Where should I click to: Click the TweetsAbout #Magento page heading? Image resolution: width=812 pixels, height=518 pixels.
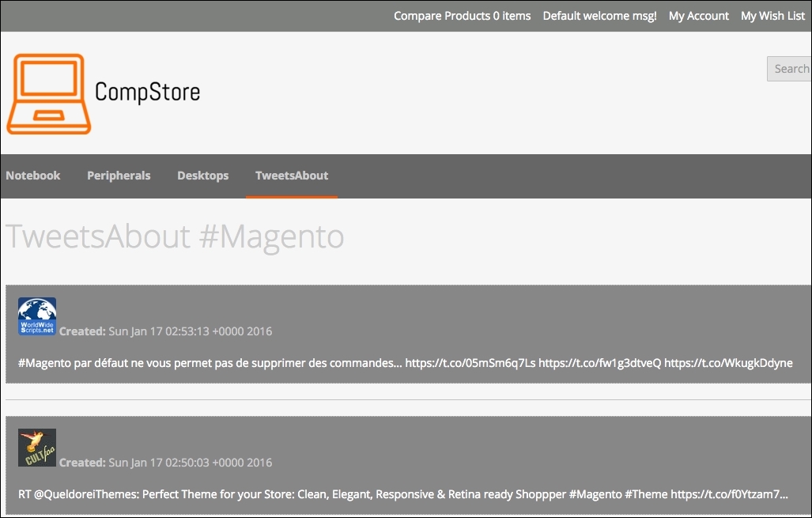(x=175, y=236)
